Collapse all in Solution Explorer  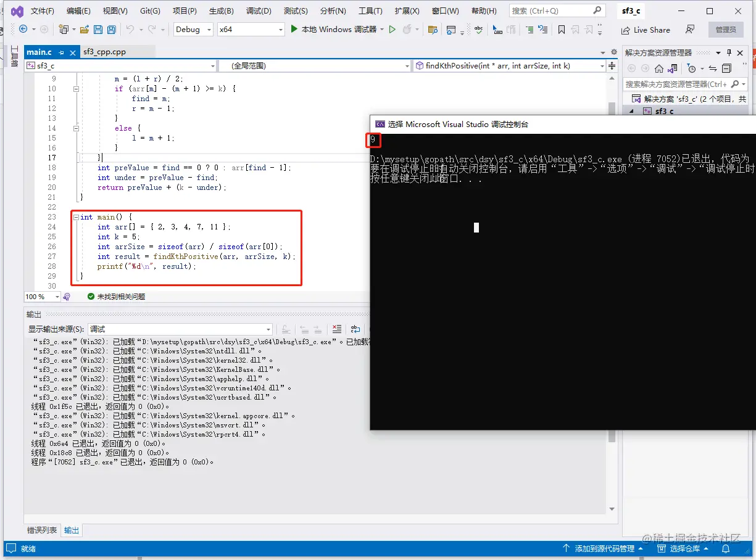point(726,68)
